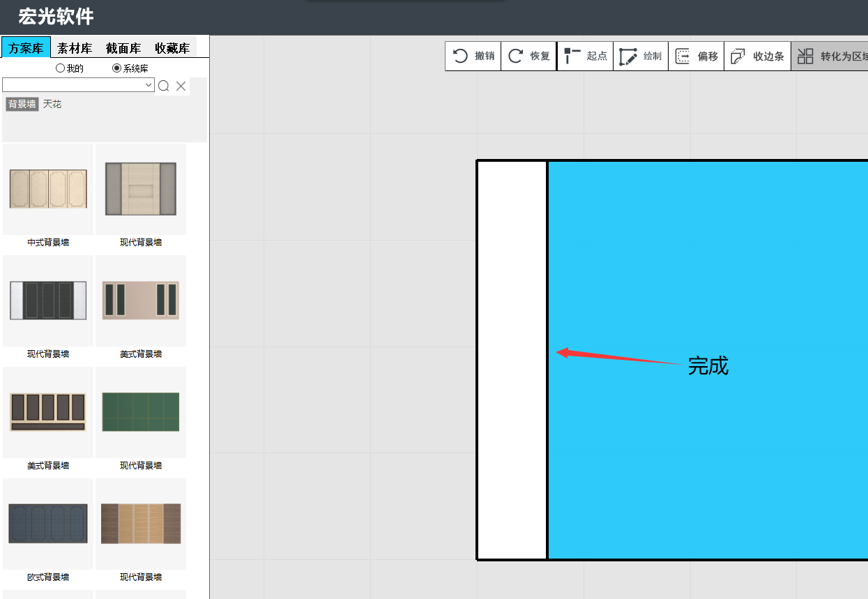Click the 绘制 toolbar label
Screen dimensions: 868x599
[653, 56]
